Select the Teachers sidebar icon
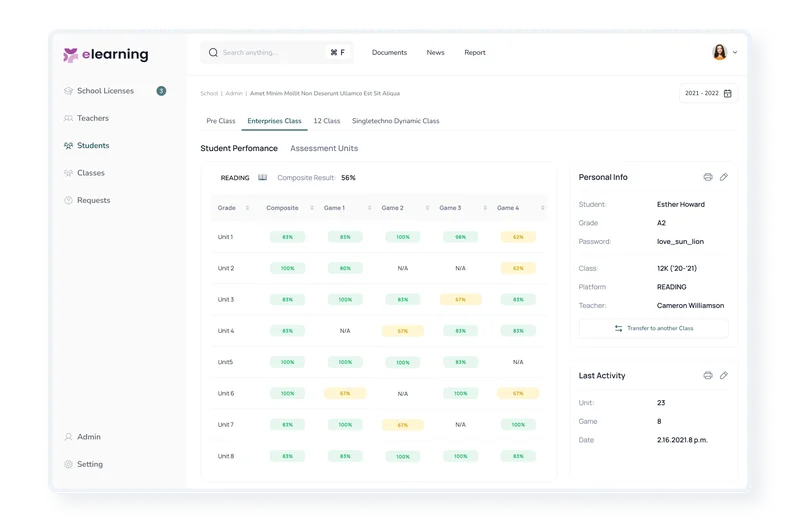 [x=68, y=118]
